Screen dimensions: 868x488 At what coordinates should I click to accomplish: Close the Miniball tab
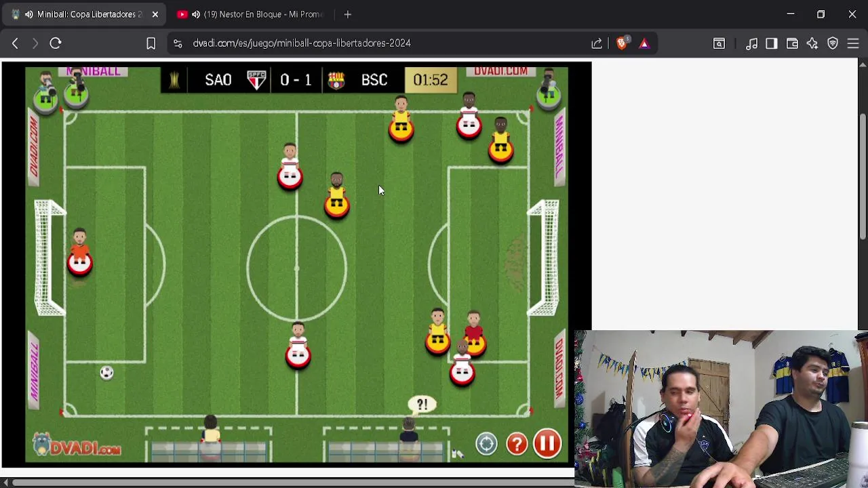(x=155, y=14)
